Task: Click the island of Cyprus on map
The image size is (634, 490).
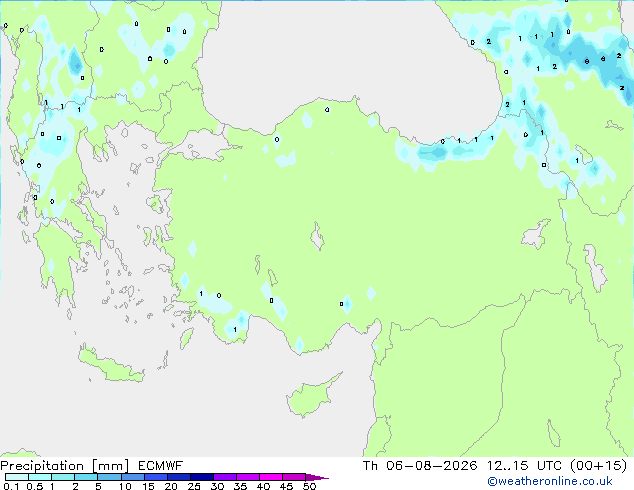Action: click(x=309, y=398)
